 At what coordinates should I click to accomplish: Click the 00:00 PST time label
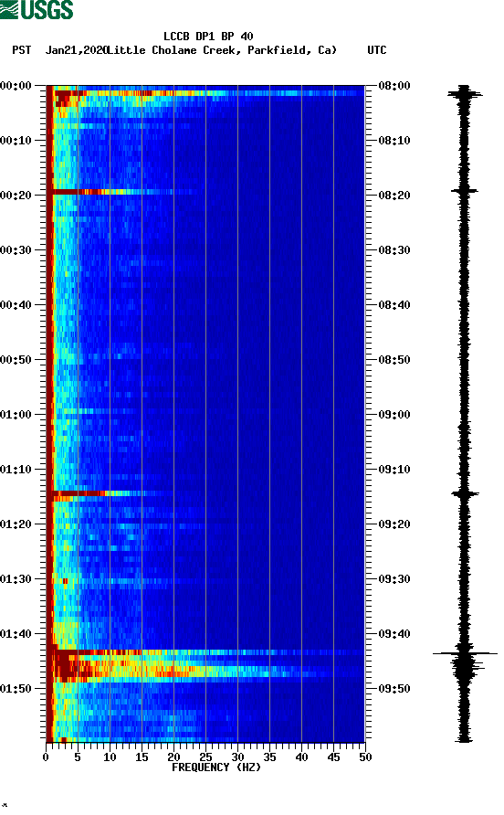[x=16, y=86]
